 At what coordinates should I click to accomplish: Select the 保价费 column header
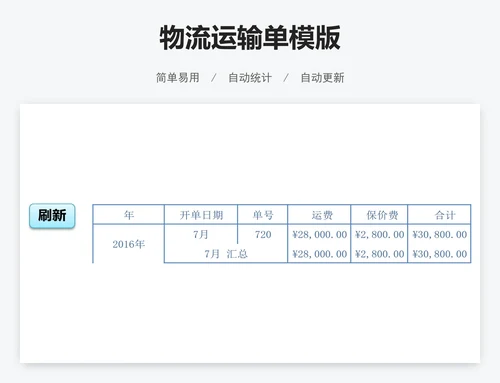379,215
